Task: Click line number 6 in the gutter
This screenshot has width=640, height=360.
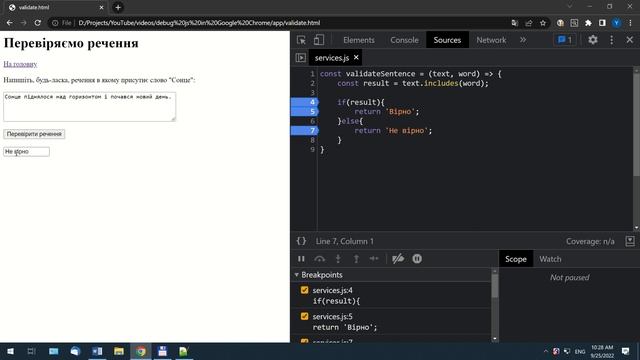Action: pyautogui.click(x=312, y=121)
